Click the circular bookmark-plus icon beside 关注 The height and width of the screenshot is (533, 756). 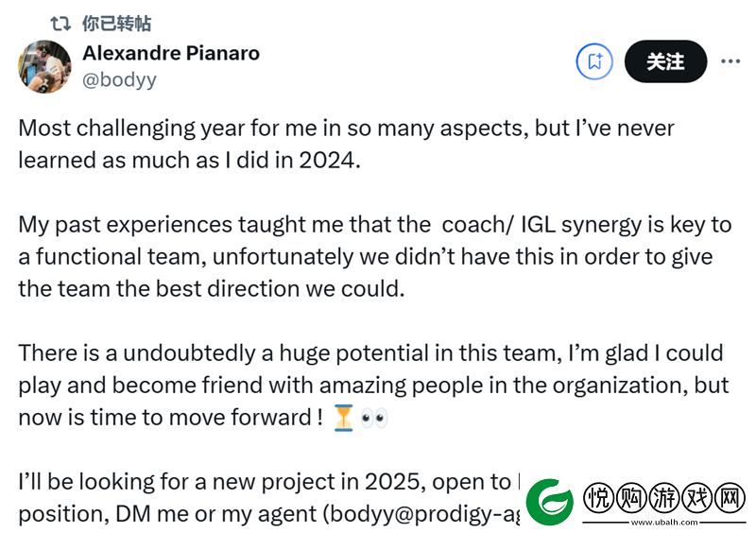pos(594,61)
